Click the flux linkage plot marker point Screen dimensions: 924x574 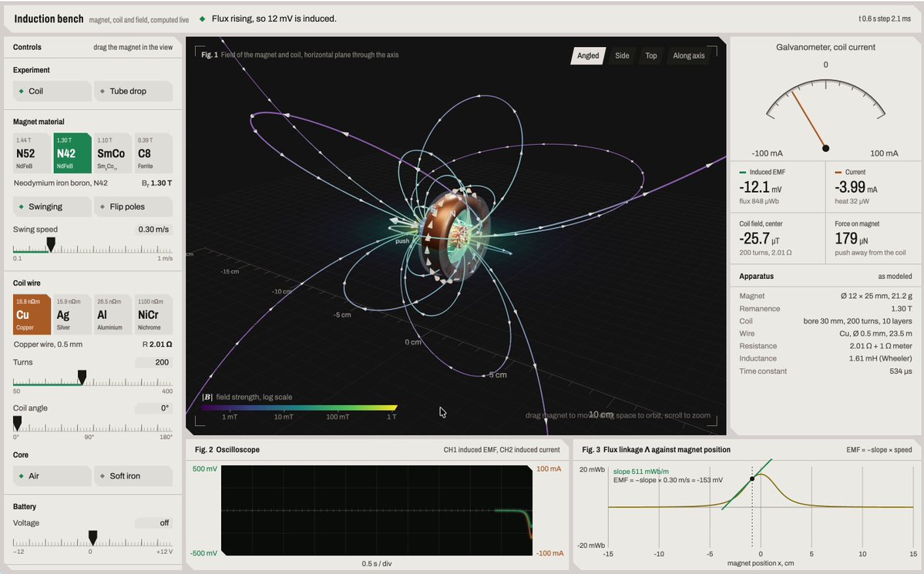tap(752, 478)
